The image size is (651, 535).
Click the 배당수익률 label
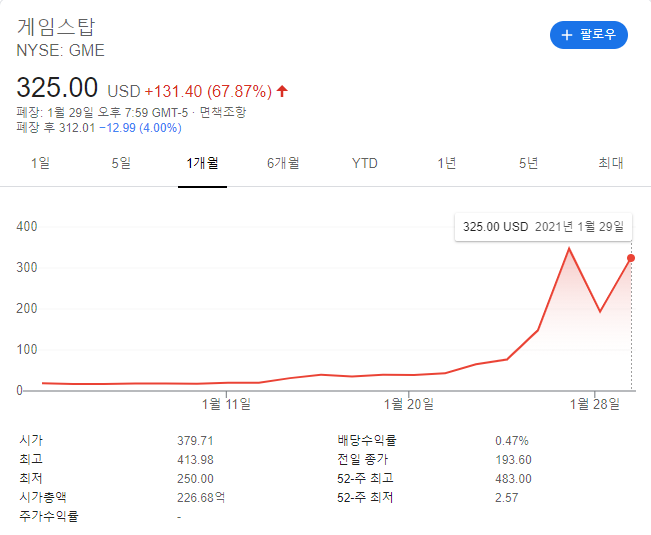(367, 440)
